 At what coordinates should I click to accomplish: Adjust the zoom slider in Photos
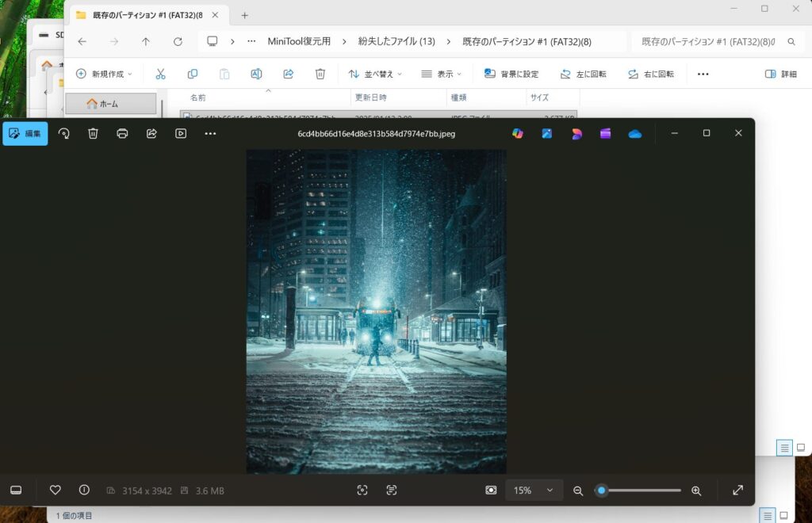(x=603, y=491)
